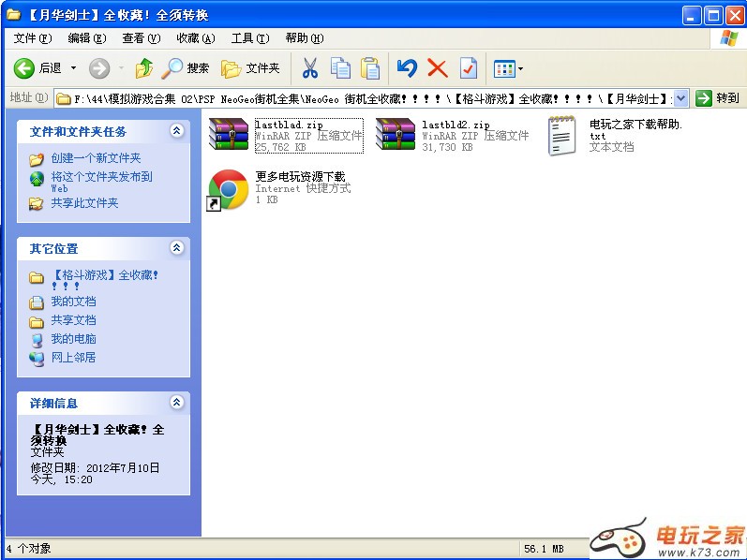Click the 电玩之家下载帮助.txt file name
Image resolution: width=747 pixels, height=560 pixels.
(635, 129)
